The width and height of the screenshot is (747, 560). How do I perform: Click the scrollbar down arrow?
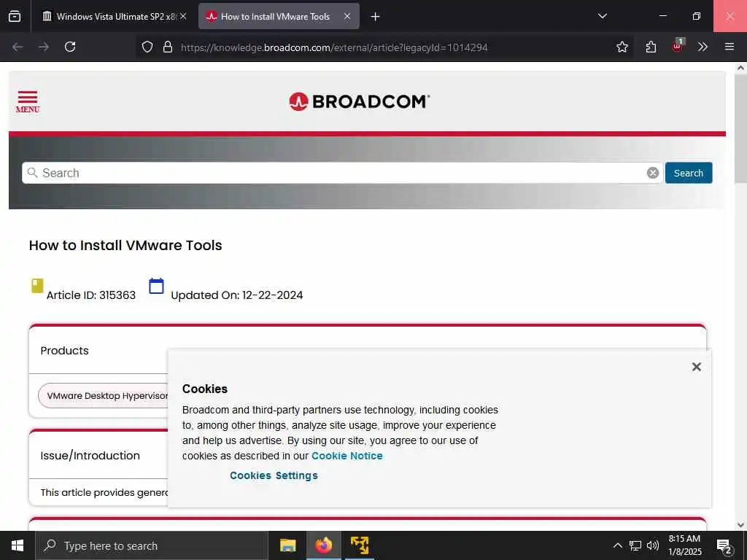(x=741, y=525)
